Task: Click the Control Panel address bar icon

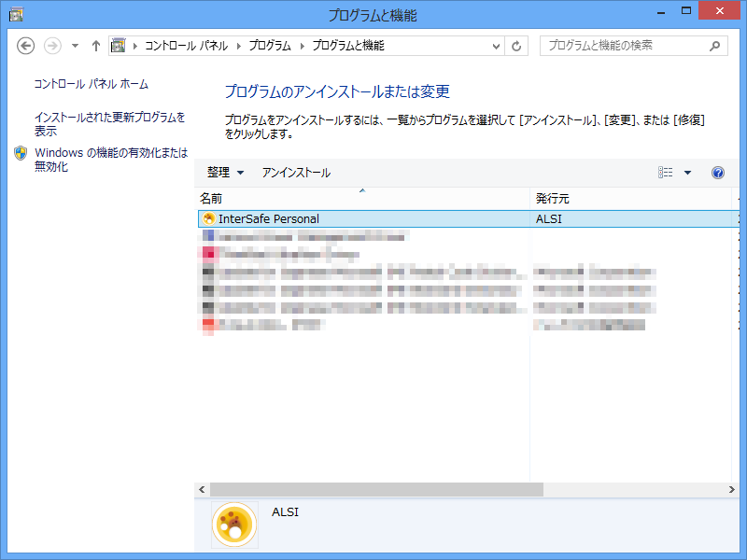Action: (x=118, y=46)
